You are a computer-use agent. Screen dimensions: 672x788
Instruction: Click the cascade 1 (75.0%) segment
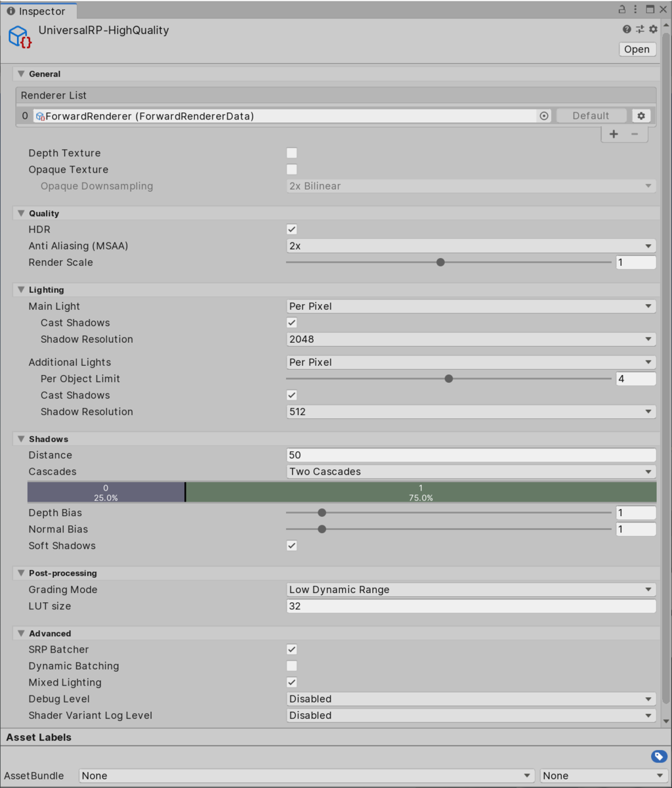[x=421, y=492]
